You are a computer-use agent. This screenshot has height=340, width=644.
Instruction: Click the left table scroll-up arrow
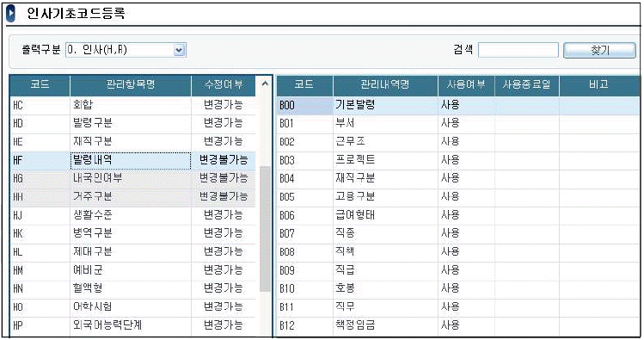tap(265, 83)
